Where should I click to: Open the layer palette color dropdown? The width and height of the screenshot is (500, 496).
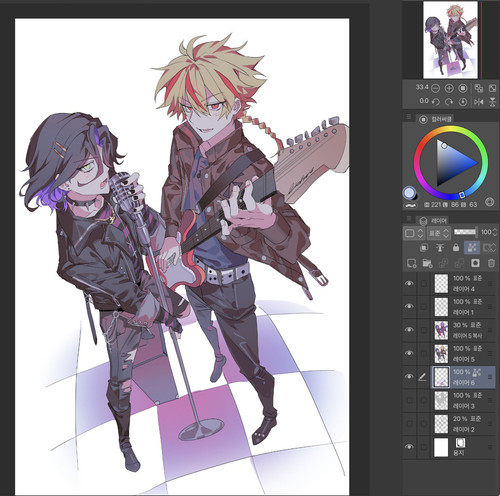coord(414,233)
